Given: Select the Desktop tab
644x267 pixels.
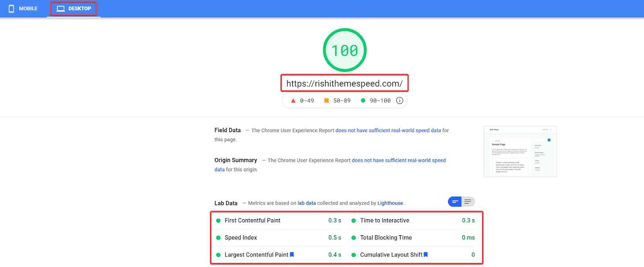Looking at the screenshot, I should pos(74,8).
